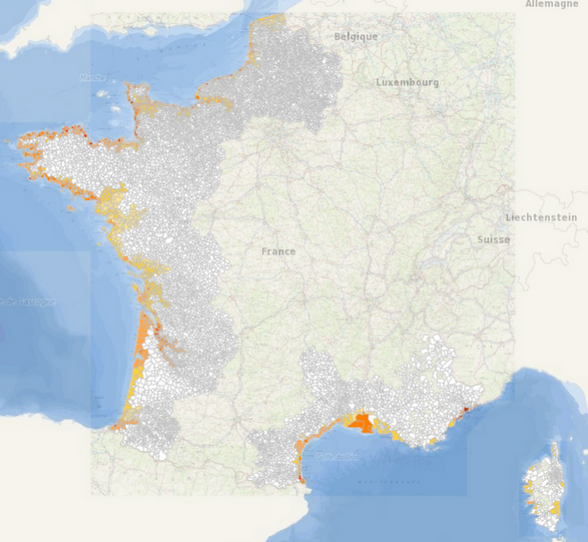
Task: Click the Luxembourg label on the map
Action: click(x=407, y=83)
